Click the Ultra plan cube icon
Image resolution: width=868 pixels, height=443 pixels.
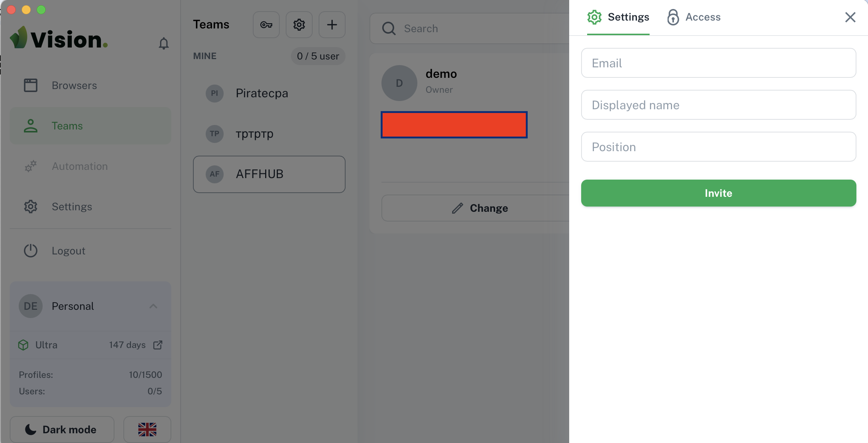click(x=23, y=345)
